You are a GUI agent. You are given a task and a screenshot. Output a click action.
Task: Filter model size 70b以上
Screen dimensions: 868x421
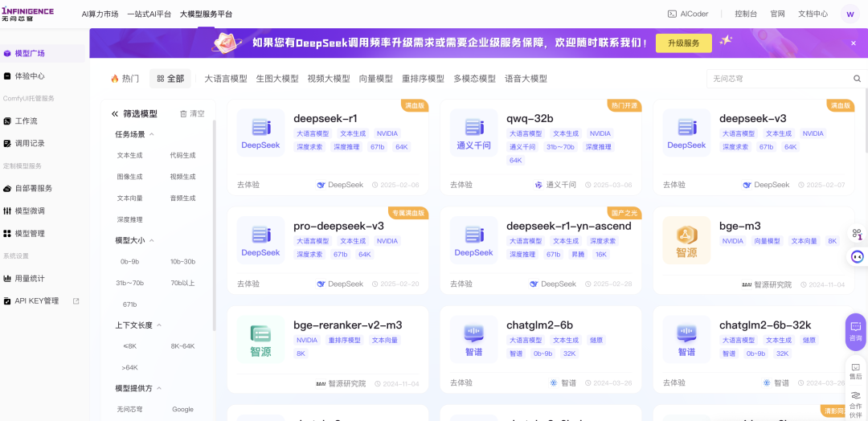[x=182, y=284]
